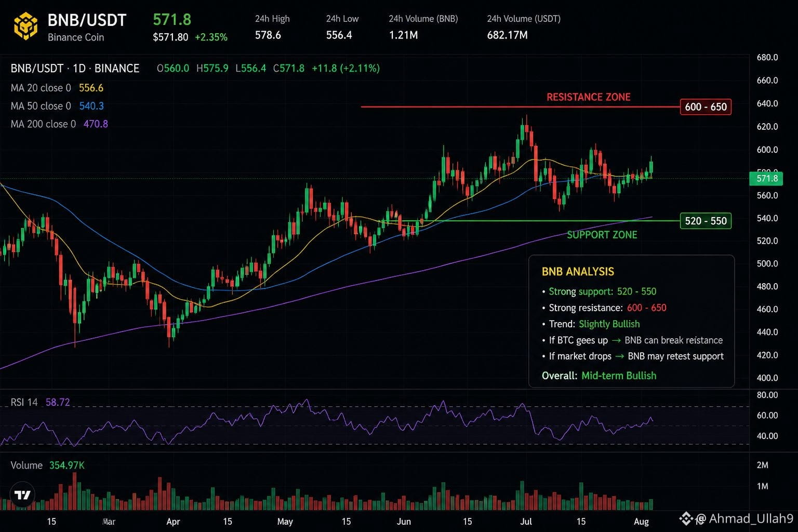Click the RESISTANCE ZONE label

coord(589,97)
